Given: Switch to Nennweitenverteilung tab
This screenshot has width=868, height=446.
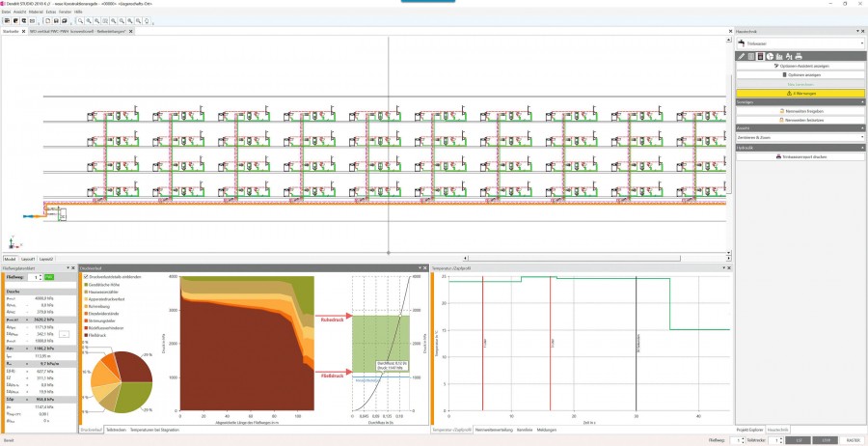Looking at the screenshot, I should [494, 430].
